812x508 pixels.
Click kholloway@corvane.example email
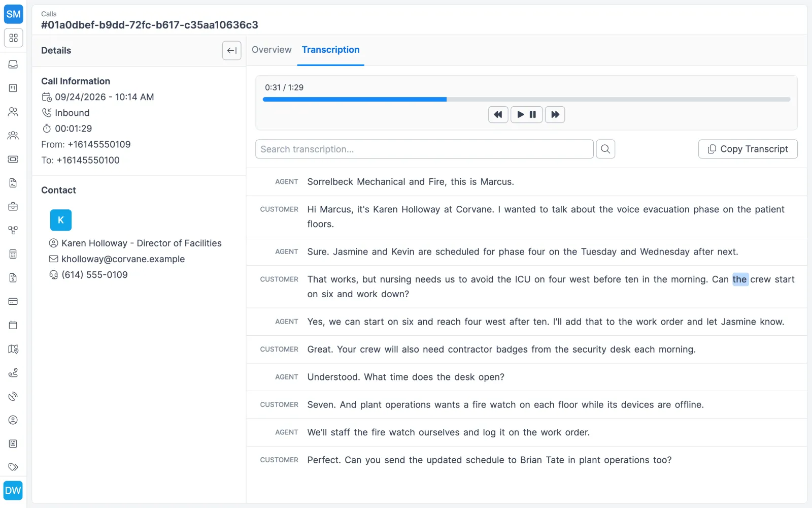123,259
